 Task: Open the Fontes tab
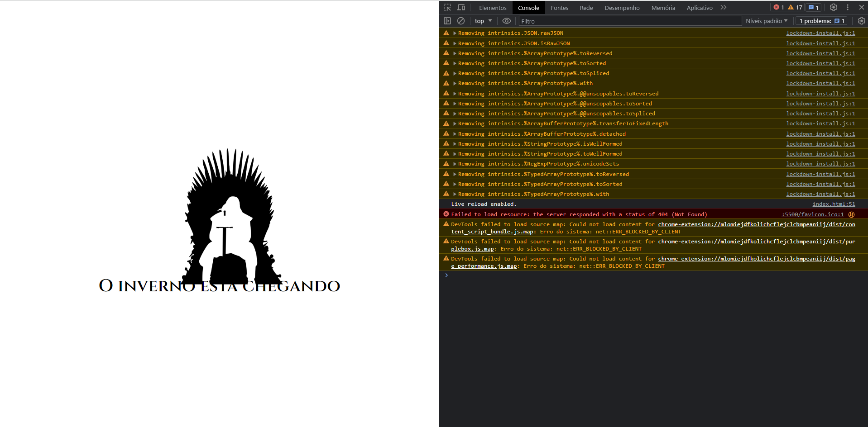pos(559,8)
